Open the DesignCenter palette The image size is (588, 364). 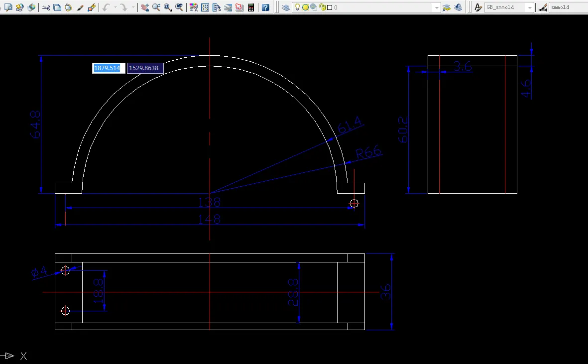(205, 7)
